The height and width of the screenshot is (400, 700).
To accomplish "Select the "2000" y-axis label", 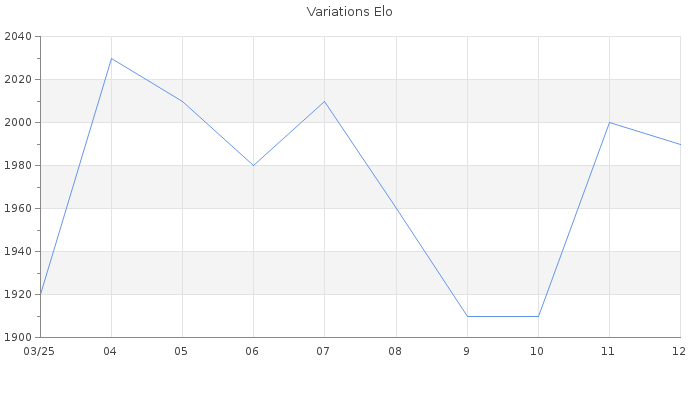I will (17, 123).
